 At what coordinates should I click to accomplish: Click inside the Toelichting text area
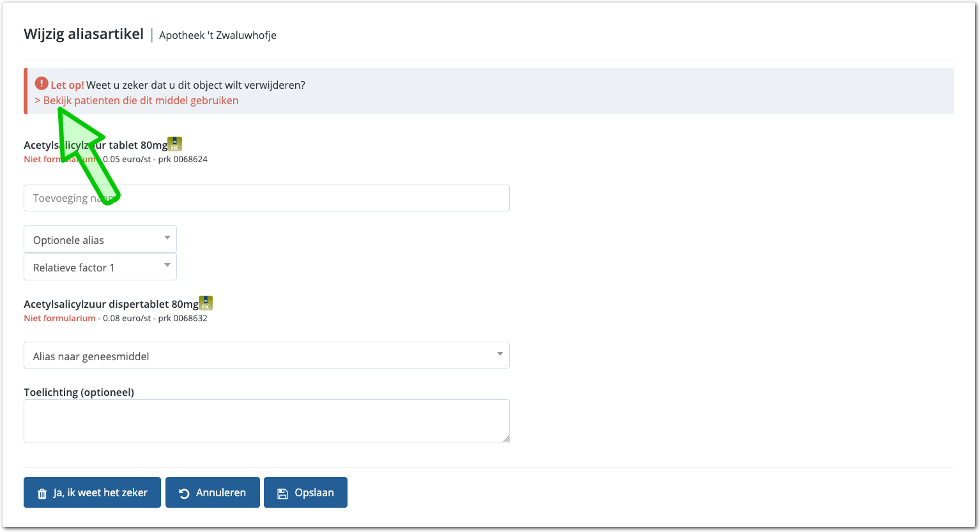266,421
